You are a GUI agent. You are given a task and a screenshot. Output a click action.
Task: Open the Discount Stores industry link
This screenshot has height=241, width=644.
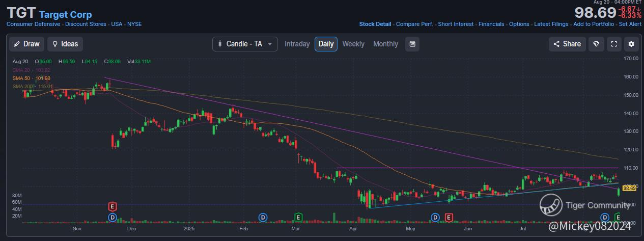click(x=86, y=24)
